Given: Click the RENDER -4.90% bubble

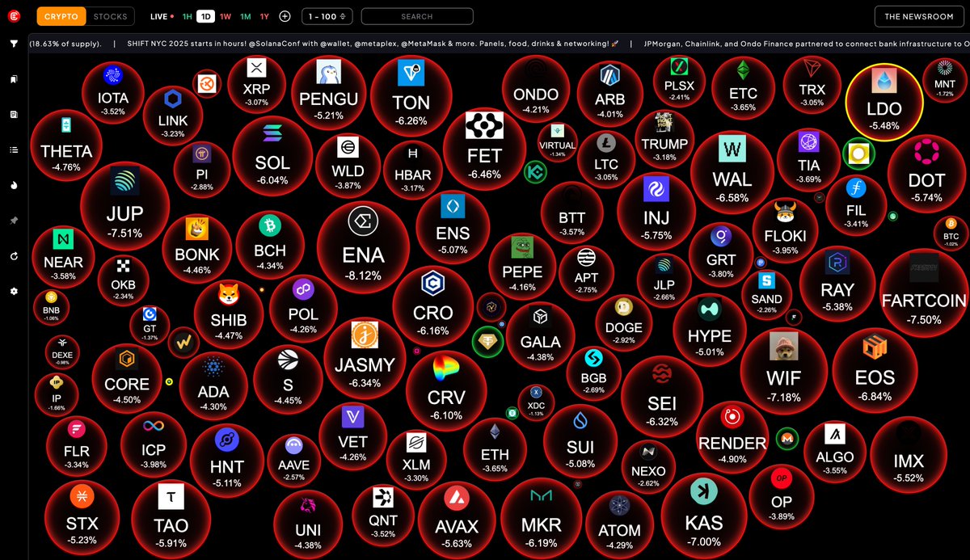Looking at the screenshot, I should pyautogui.click(x=732, y=437).
